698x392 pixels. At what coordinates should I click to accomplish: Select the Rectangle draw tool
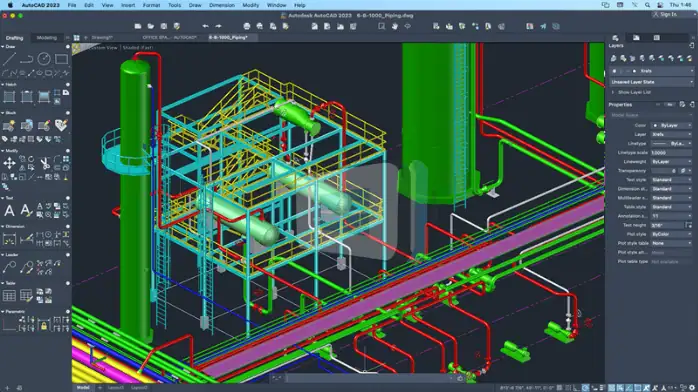[x=61, y=59]
